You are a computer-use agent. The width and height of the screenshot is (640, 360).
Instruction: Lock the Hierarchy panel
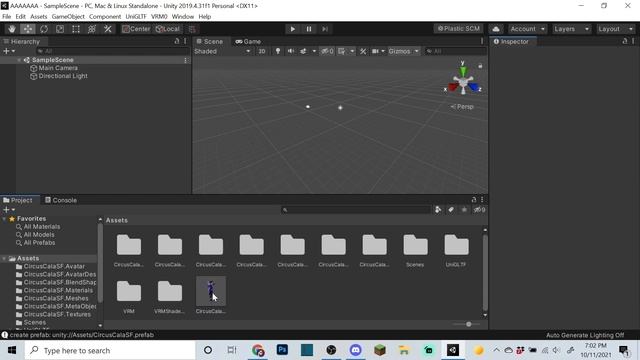[177, 41]
